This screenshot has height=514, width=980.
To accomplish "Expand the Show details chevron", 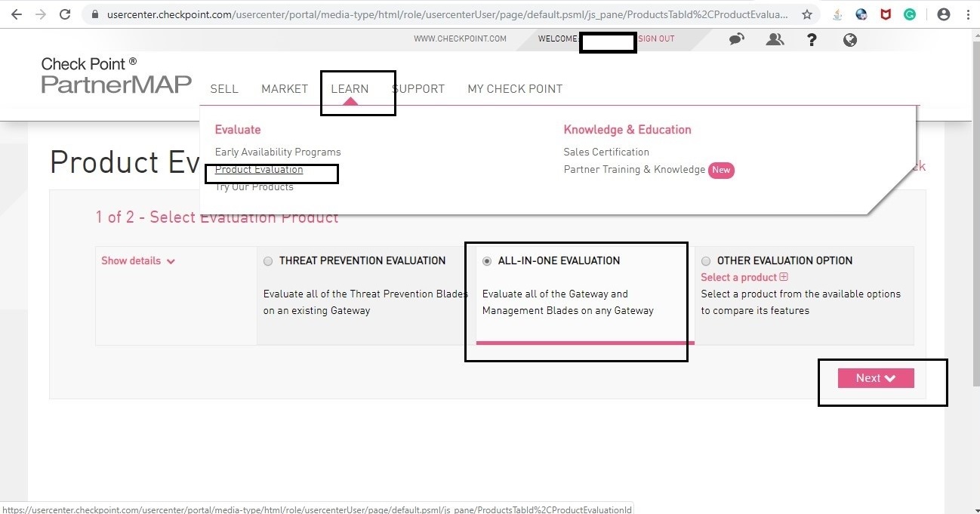I will [171, 261].
